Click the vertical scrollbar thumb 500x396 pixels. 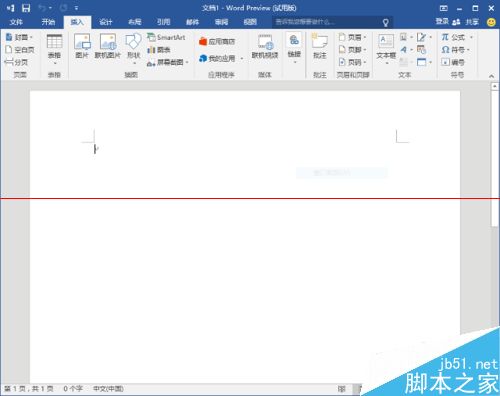click(x=494, y=158)
